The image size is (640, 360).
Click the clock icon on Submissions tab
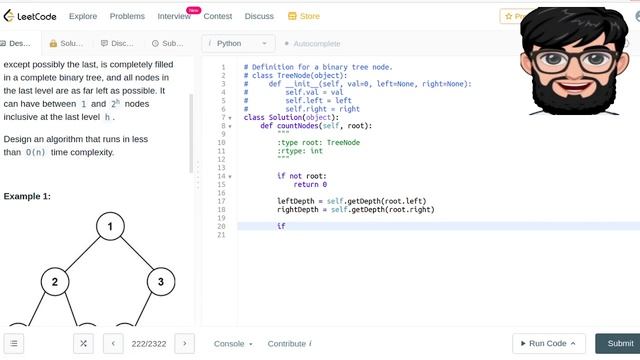pos(155,43)
